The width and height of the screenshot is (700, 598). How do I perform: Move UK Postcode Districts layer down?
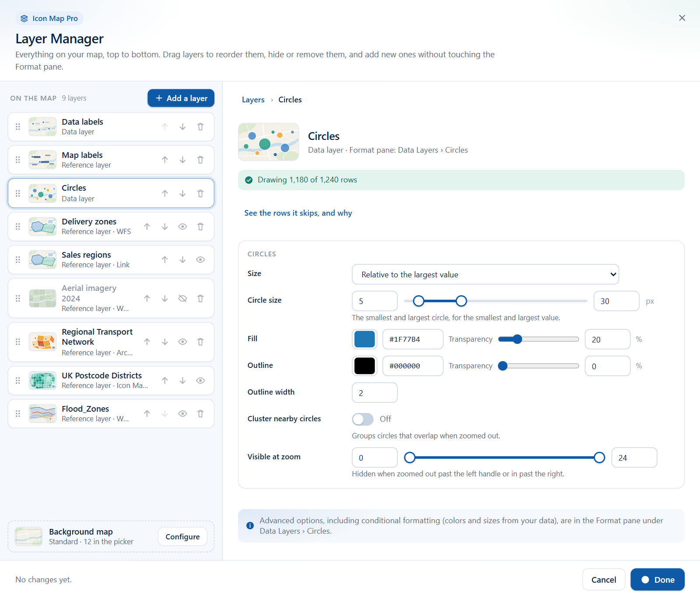pos(182,381)
